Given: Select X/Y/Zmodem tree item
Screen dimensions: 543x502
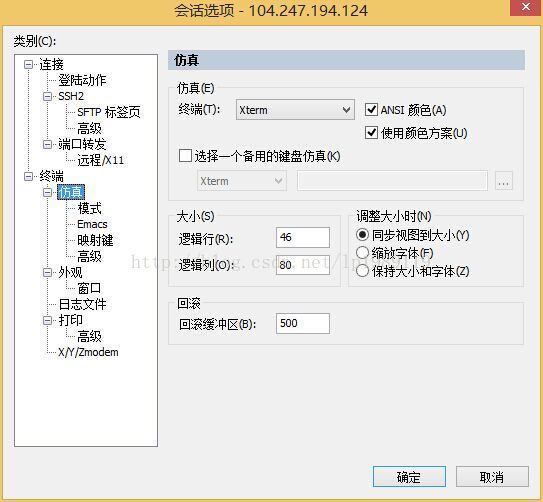Looking at the screenshot, I should point(88,352).
